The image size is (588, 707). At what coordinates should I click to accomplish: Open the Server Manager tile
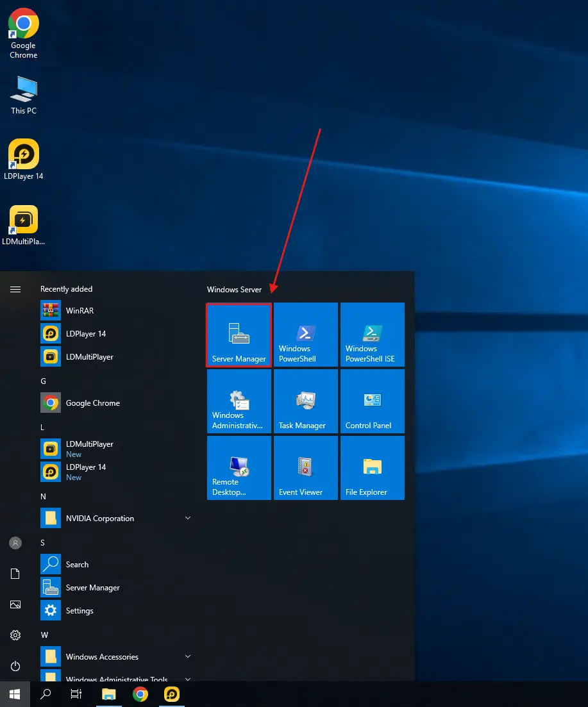tap(239, 335)
